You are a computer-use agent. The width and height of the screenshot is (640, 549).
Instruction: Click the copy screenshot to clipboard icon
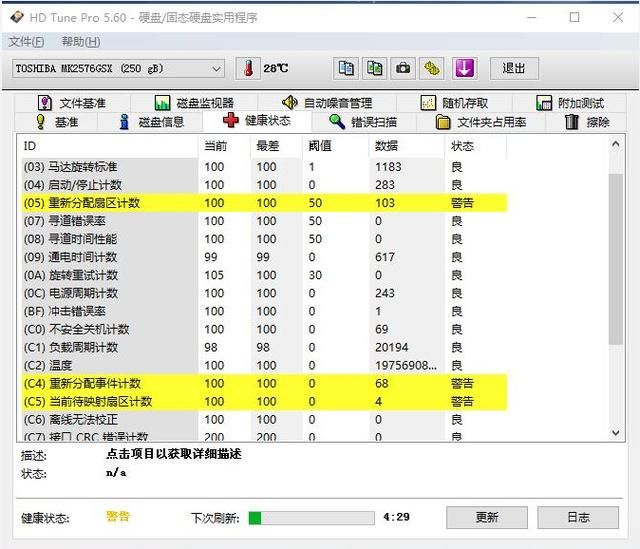[374, 68]
